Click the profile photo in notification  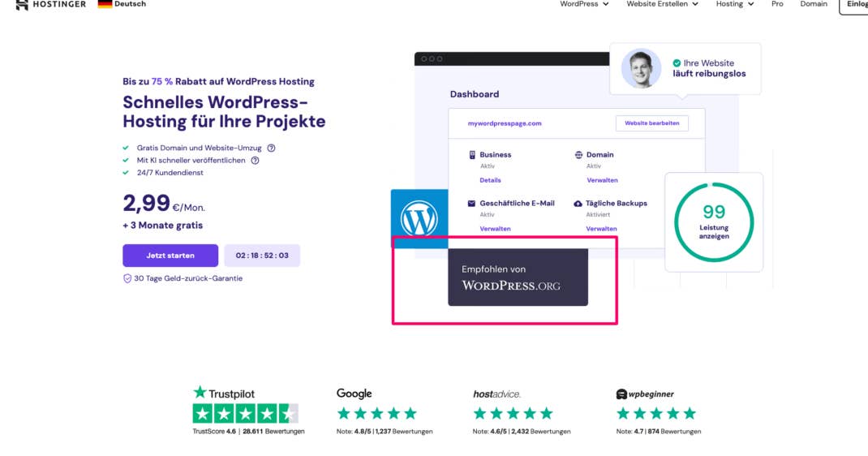pos(641,69)
